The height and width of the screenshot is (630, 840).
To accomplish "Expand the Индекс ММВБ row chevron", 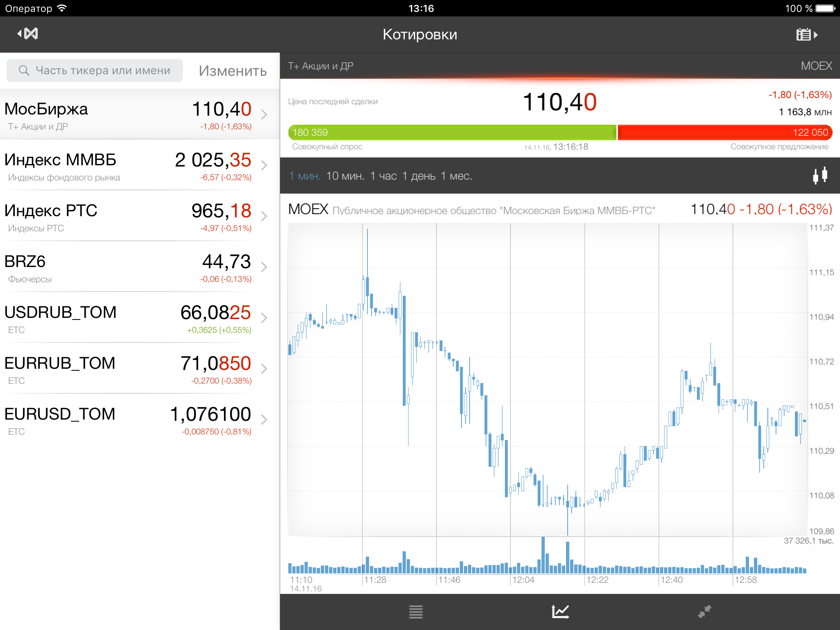I will (264, 165).
